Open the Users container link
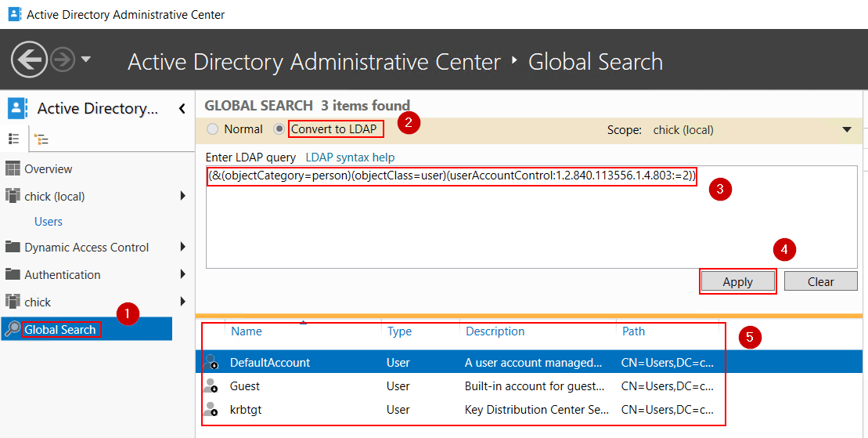 tap(49, 222)
